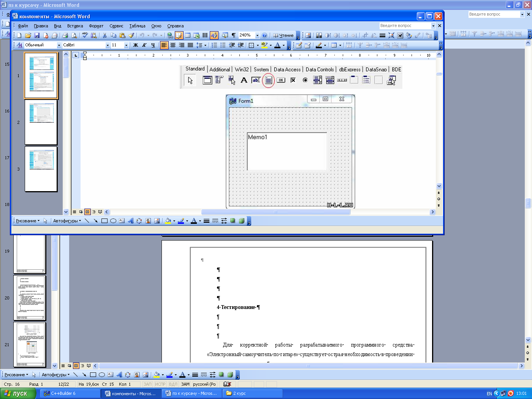Select the table Eraser icon
Screen dimensions: 532x399
tap(308, 45)
